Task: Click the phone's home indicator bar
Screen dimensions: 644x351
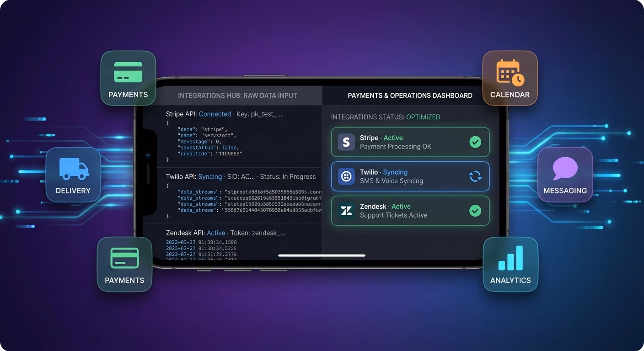Action: click(322, 255)
